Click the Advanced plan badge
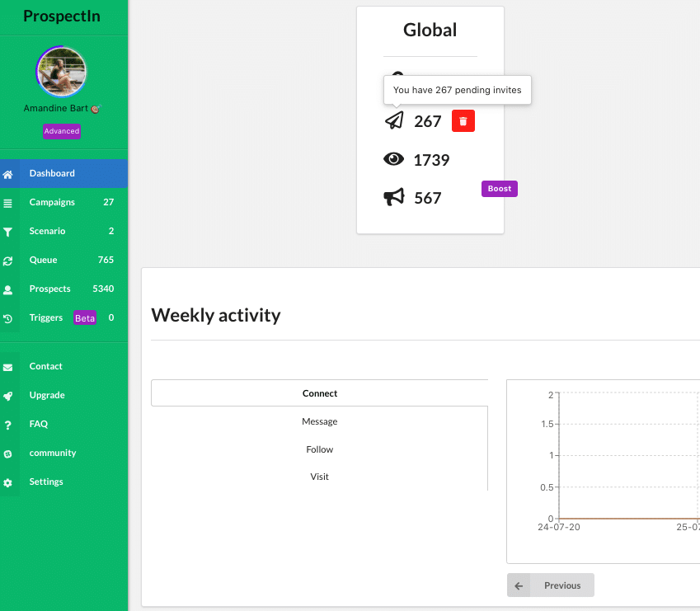The width and height of the screenshot is (700, 611). coord(62,131)
